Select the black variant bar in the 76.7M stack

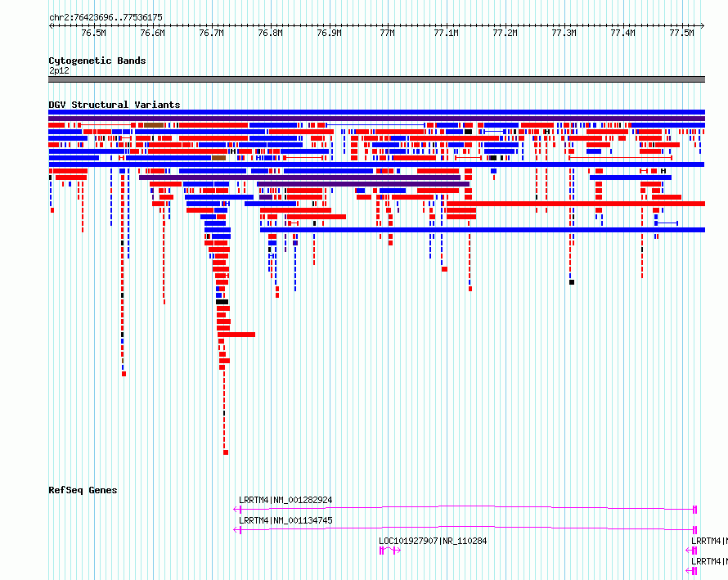click(222, 302)
